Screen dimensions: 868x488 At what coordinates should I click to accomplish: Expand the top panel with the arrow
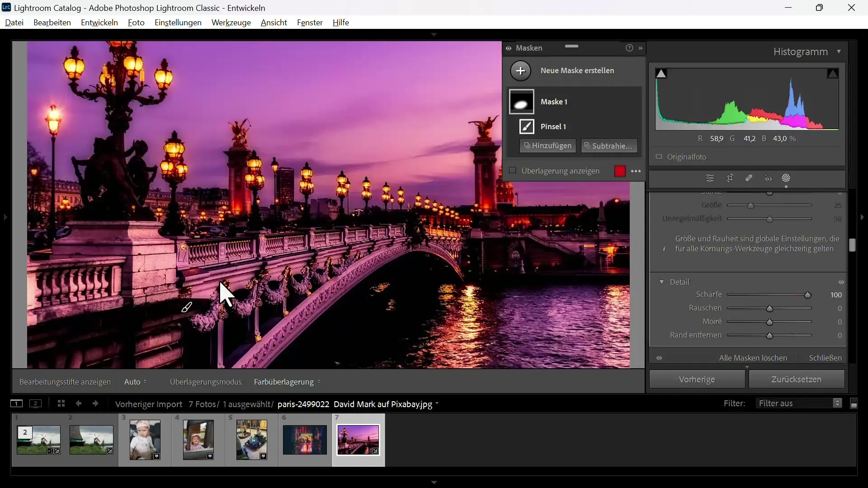coord(434,35)
